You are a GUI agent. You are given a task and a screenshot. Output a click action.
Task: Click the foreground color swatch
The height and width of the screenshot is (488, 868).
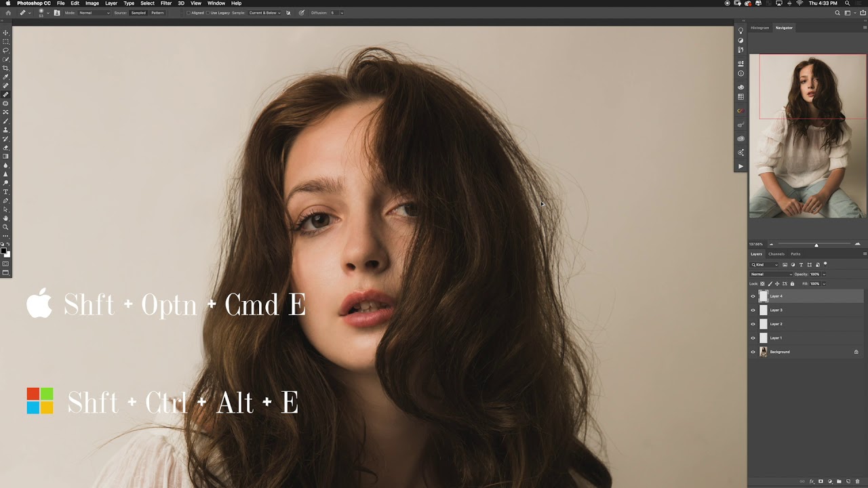point(3,251)
